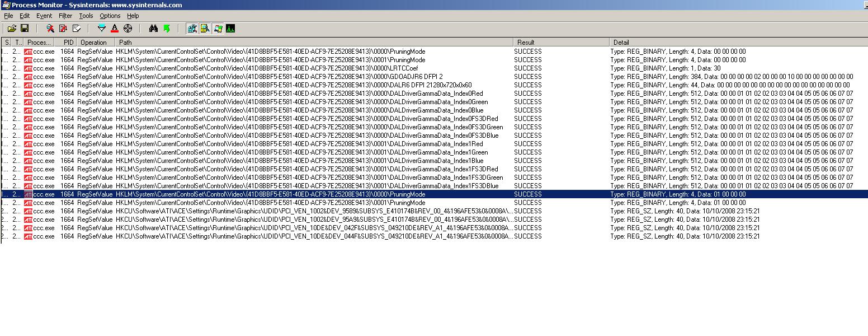Select the GDOADJR6 DFPI 2 path row
The height and width of the screenshot is (336, 868).
click(x=279, y=77)
